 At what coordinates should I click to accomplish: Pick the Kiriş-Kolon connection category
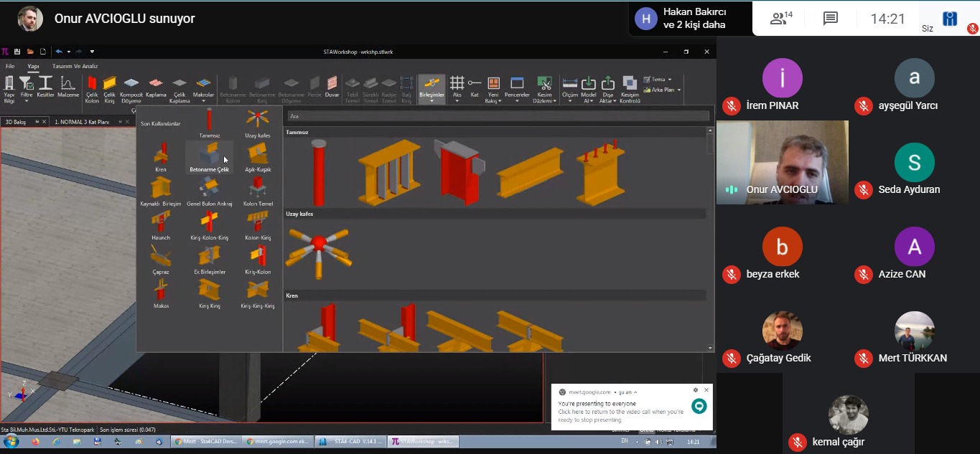coord(258,260)
